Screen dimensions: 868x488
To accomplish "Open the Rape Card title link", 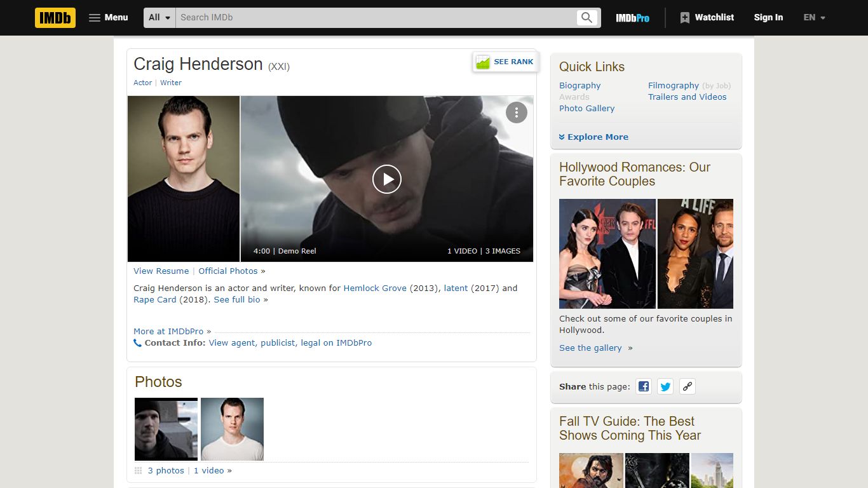I will point(154,299).
